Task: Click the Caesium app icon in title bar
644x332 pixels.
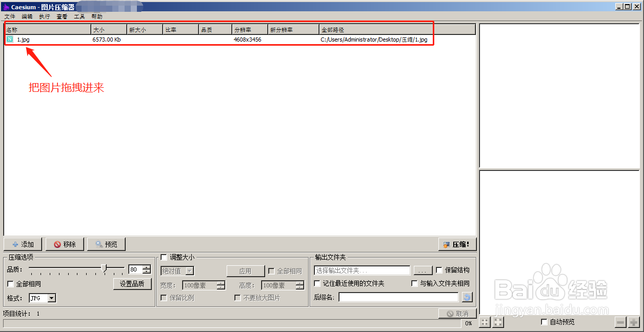Action: click(6, 7)
